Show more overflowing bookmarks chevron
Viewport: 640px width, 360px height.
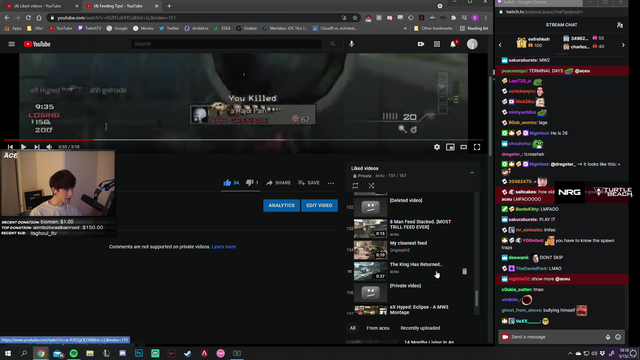pyautogui.click(x=405, y=28)
